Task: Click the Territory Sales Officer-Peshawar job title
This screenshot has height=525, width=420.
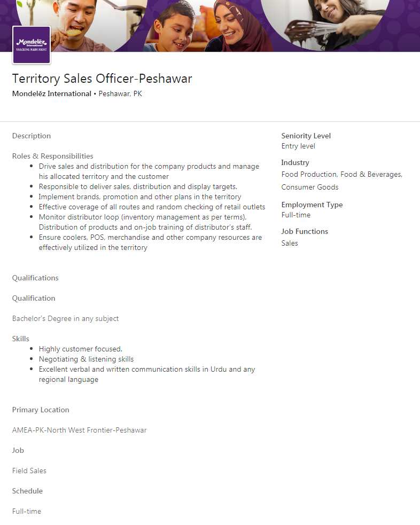Action: [x=102, y=79]
